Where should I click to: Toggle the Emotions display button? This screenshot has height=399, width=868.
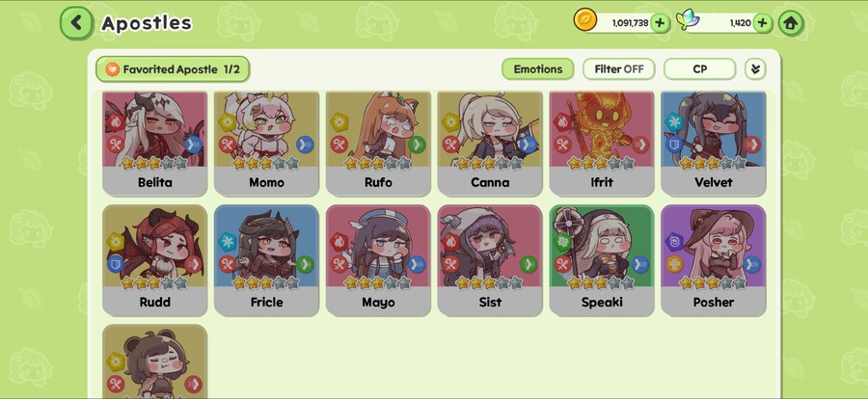click(x=537, y=69)
